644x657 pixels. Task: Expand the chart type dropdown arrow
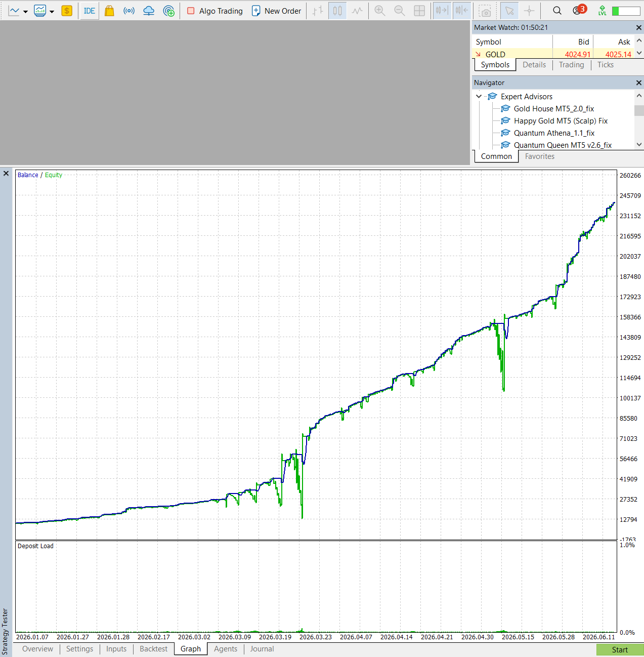[25, 12]
